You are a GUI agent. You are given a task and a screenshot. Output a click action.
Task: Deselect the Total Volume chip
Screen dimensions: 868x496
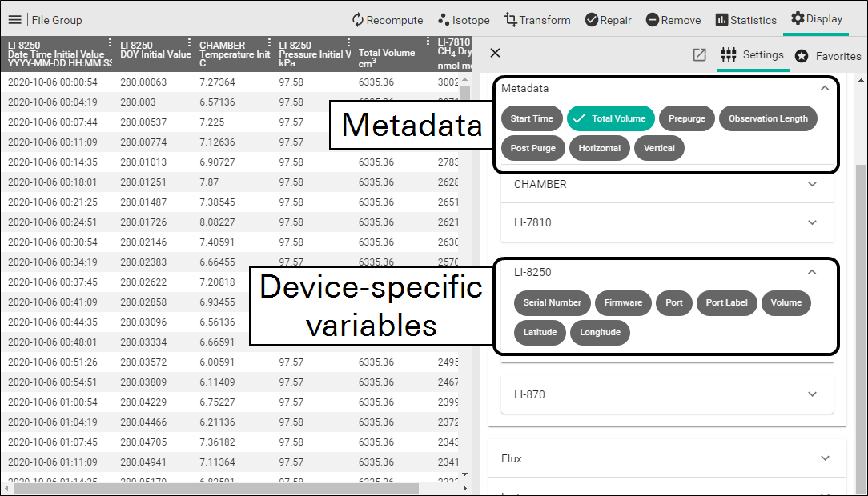click(x=611, y=118)
